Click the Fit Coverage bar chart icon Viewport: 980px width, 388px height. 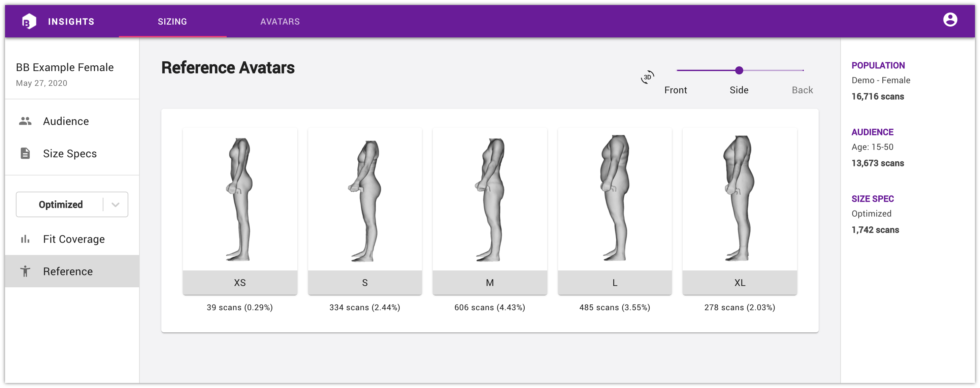point(25,239)
